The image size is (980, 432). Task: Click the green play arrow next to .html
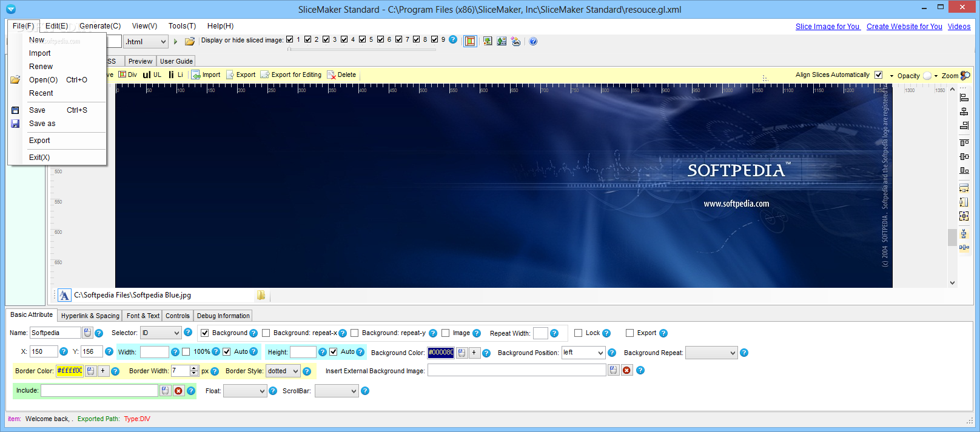[x=175, y=41]
